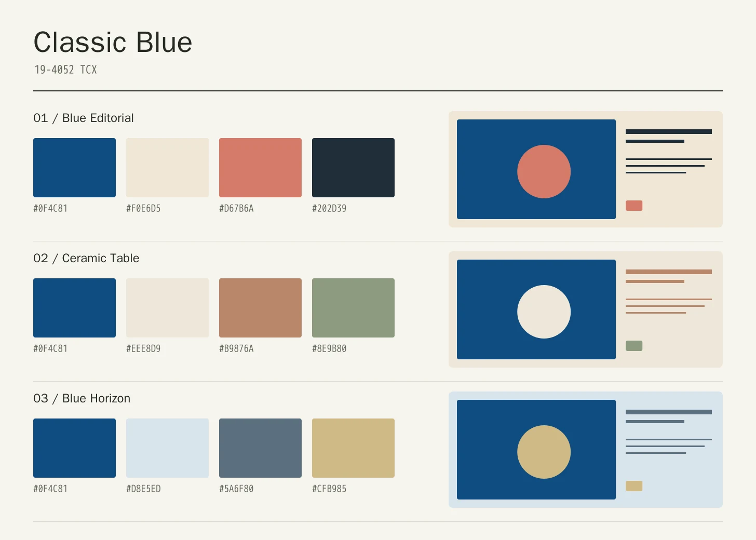756x540 pixels.
Task: Click the gold circle in the Blue Horizon preview
Action: pos(544,452)
